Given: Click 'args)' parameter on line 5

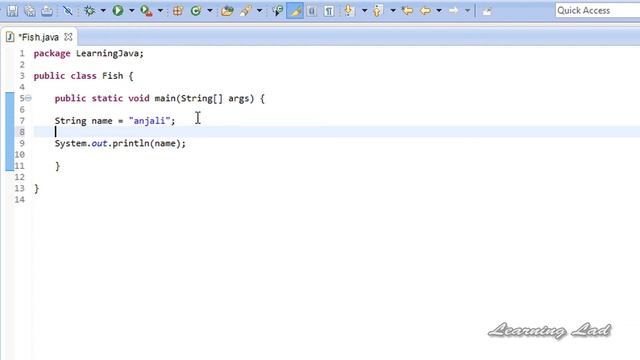Looking at the screenshot, I should [x=241, y=98].
